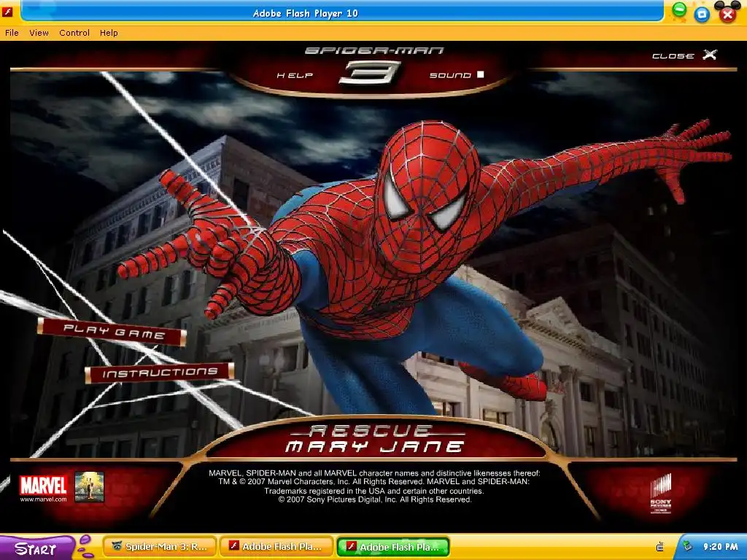747x560 pixels.
Task: Open the File menu
Action: click(12, 33)
